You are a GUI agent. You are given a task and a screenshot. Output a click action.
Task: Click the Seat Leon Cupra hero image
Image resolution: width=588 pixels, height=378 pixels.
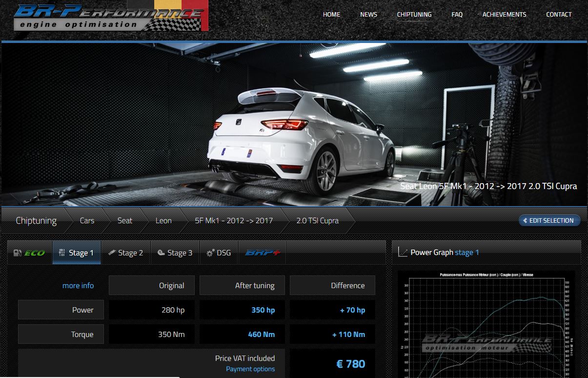pyautogui.click(x=294, y=125)
